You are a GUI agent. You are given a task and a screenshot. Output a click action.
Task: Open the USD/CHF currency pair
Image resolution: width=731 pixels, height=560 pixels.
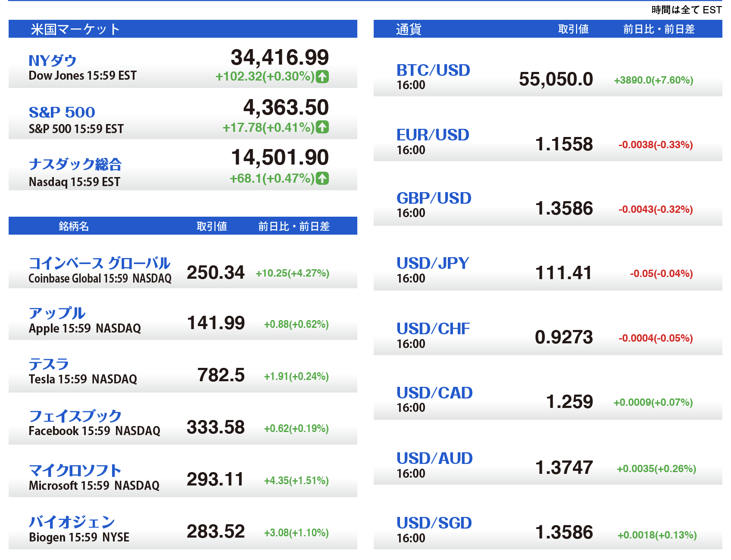click(x=433, y=329)
